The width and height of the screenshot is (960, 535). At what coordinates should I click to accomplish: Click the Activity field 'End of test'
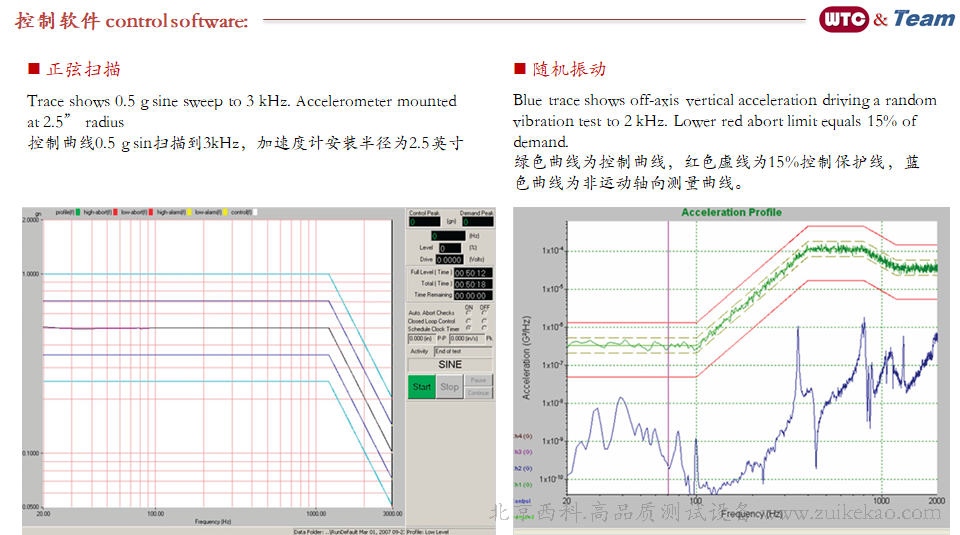click(463, 351)
